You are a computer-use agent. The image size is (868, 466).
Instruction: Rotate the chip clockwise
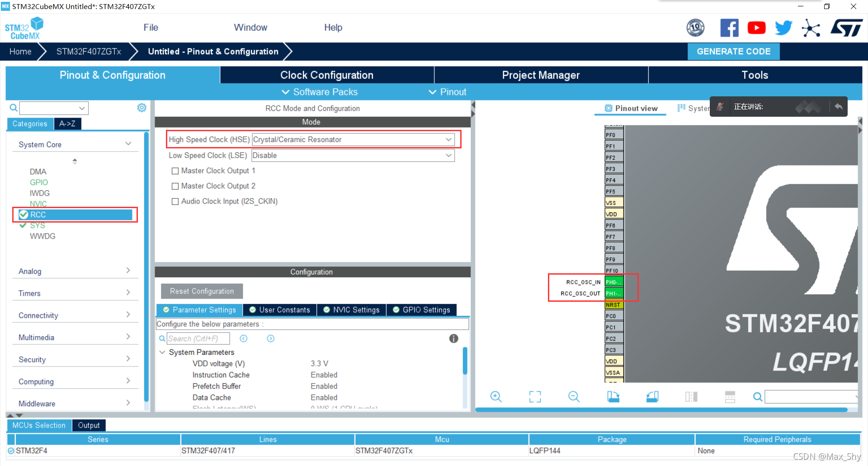pos(613,397)
